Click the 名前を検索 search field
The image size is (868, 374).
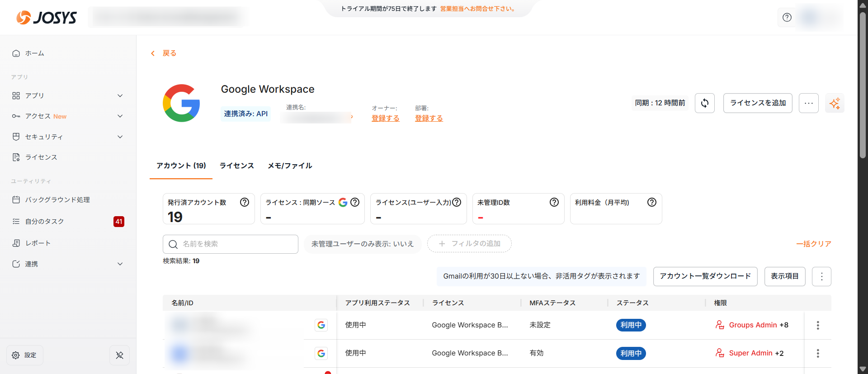(231, 244)
